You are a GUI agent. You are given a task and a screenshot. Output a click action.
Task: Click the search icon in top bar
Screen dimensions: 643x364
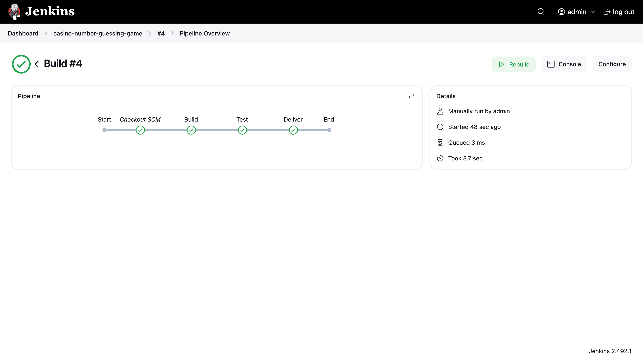tap(541, 11)
